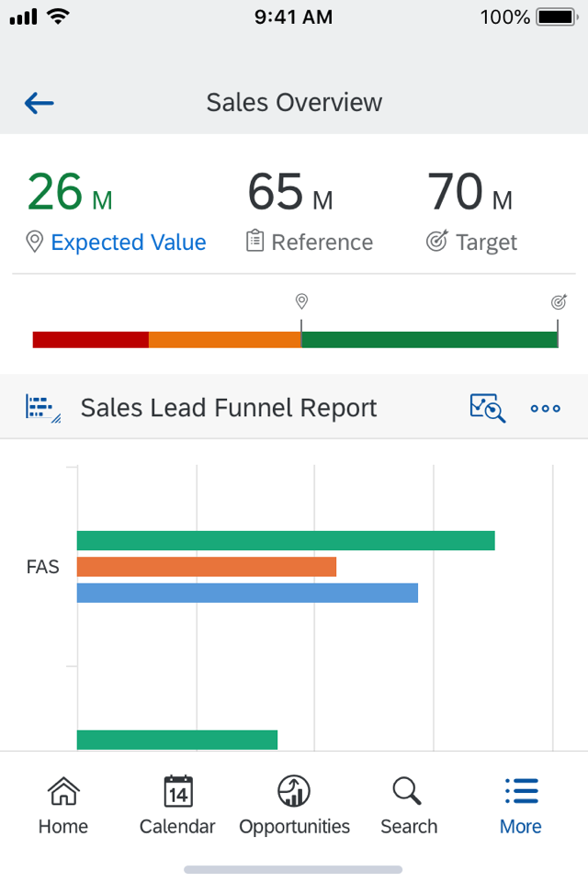Open chart analysis magnifier icon
Screen dimensions: 588x882
tap(487, 408)
